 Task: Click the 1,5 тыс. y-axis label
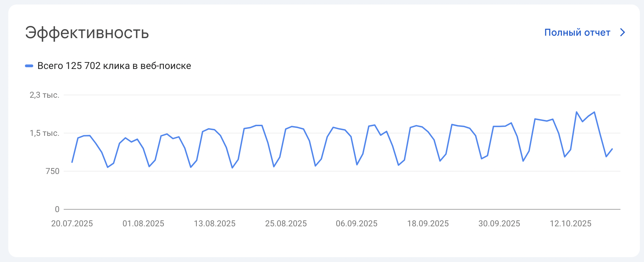click(x=44, y=133)
